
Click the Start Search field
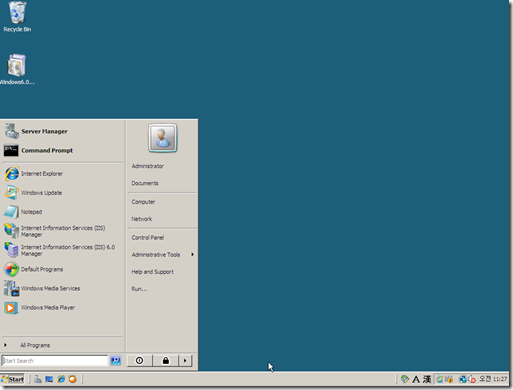pos(54,361)
